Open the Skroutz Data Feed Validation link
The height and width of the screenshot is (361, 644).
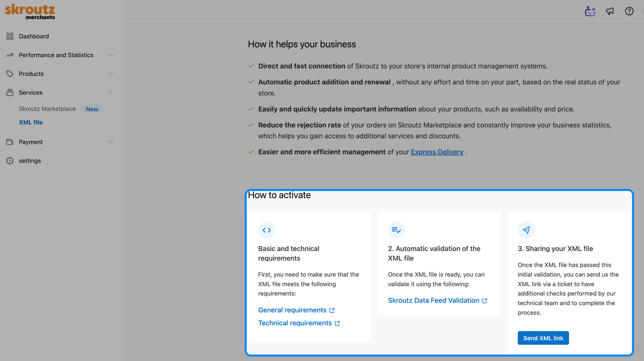[x=433, y=300]
